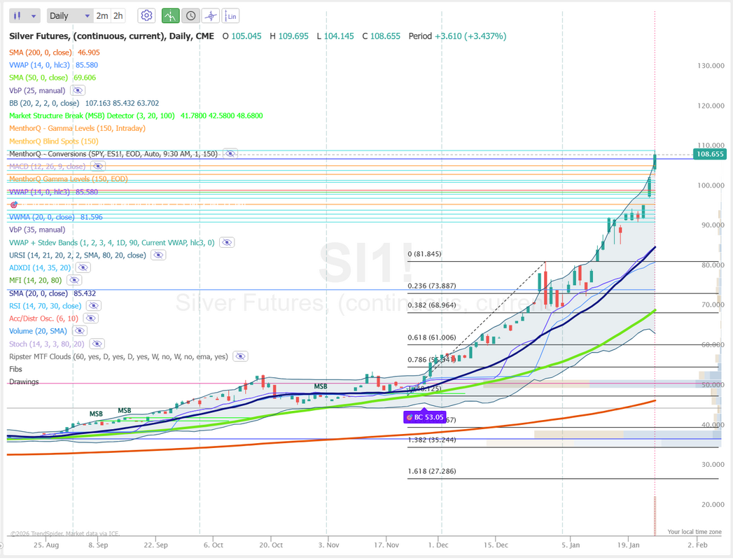Unhide the MACD indicator via eye icon
Image resolution: width=733 pixels, height=560 pixels.
pos(97,166)
